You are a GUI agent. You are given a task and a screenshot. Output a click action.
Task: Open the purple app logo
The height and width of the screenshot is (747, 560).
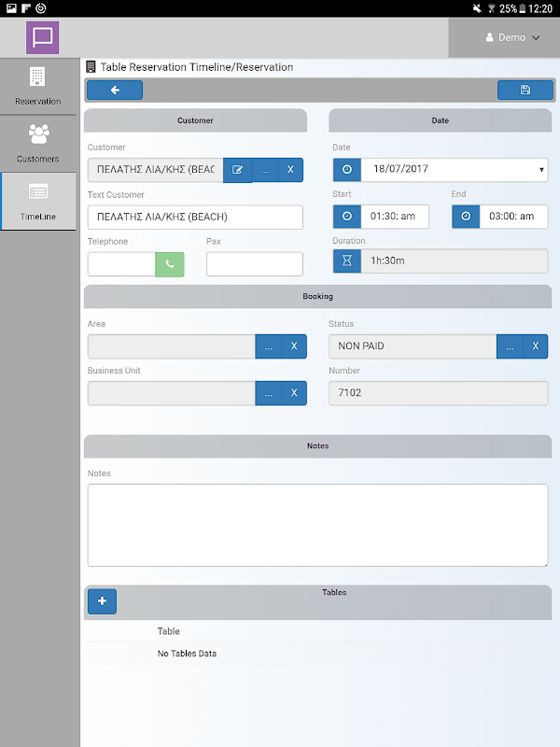(42, 37)
